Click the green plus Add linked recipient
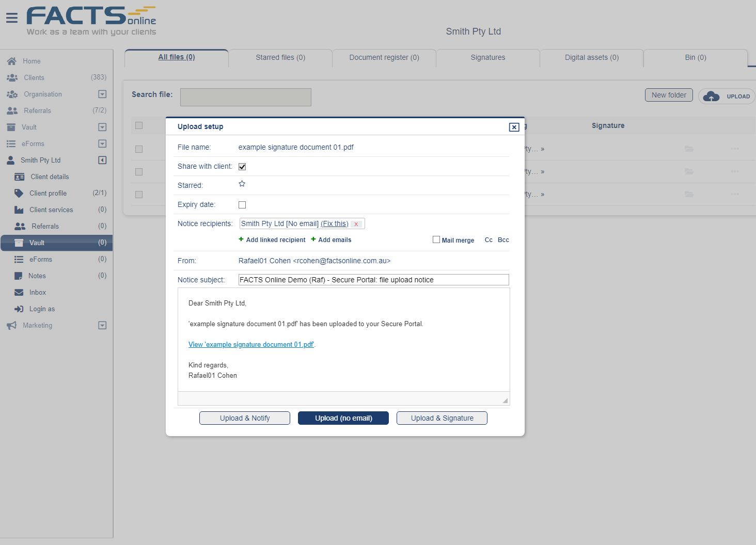Viewport: 756px width, 545px height. tap(241, 239)
